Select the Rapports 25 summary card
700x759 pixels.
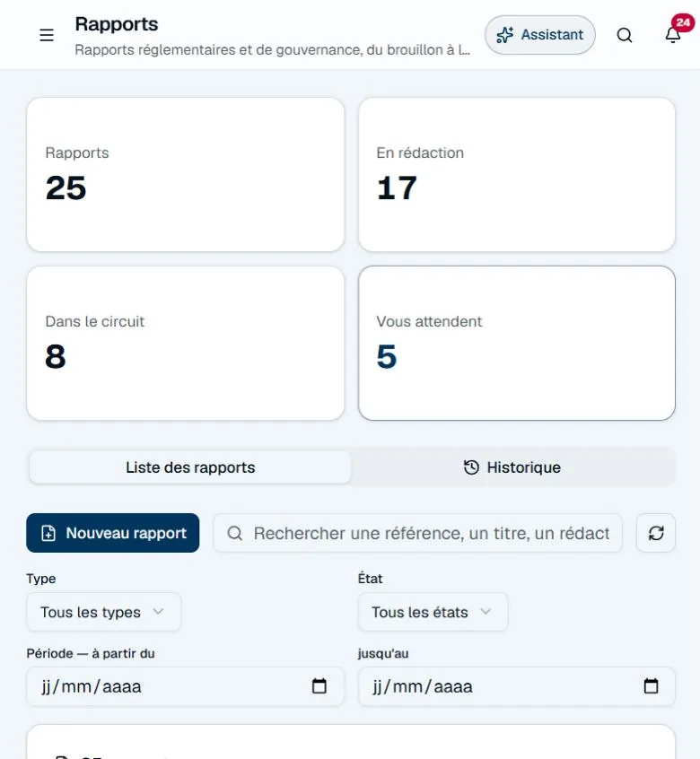click(186, 174)
